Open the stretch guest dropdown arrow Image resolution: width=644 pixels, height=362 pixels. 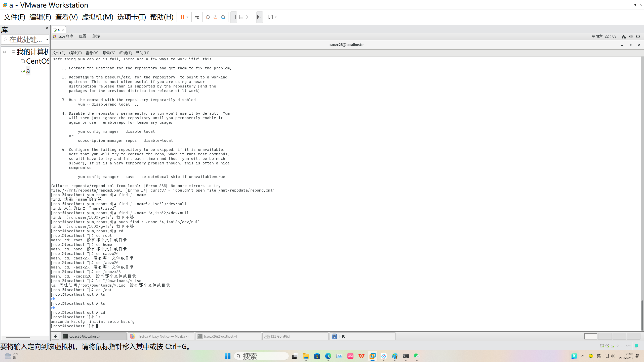276,17
